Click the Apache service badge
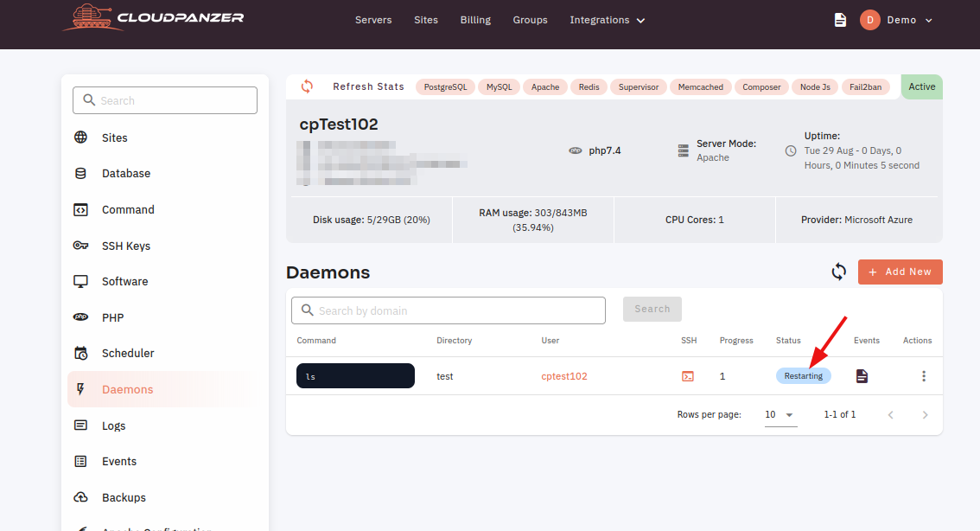Viewport: 980px width, 531px height. tap(545, 87)
